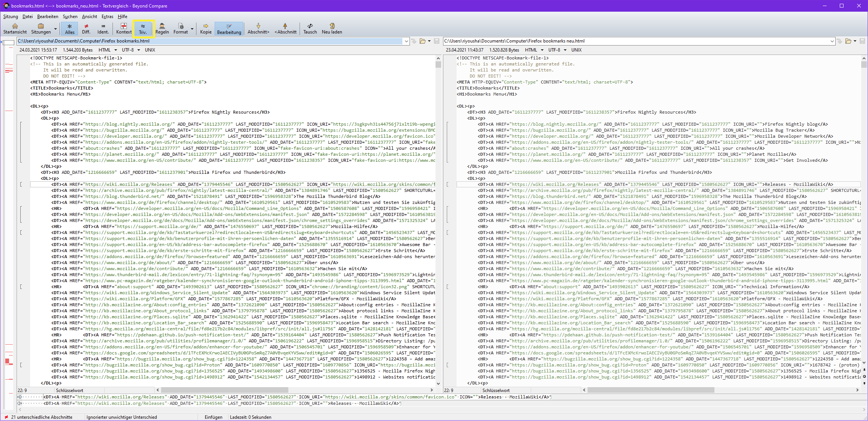Screen dimensions: 868x421
Task: Jump to next section with Abschnitt>
Action: click(x=258, y=28)
